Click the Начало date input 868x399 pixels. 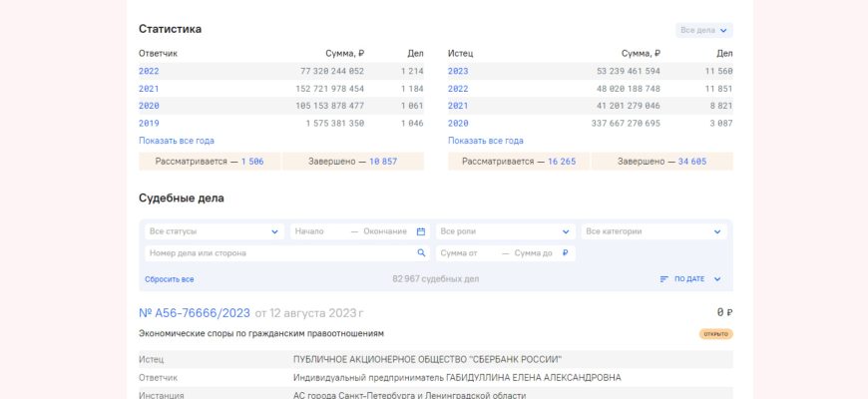click(317, 231)
